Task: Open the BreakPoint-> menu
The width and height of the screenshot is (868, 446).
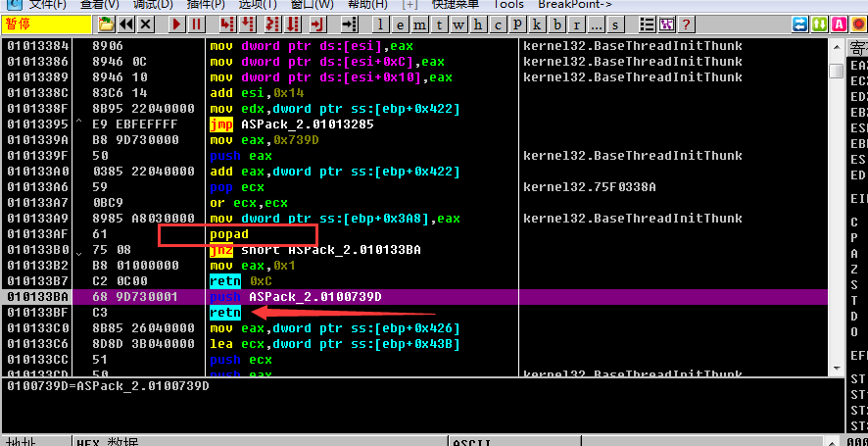Action: pos(574,4)
